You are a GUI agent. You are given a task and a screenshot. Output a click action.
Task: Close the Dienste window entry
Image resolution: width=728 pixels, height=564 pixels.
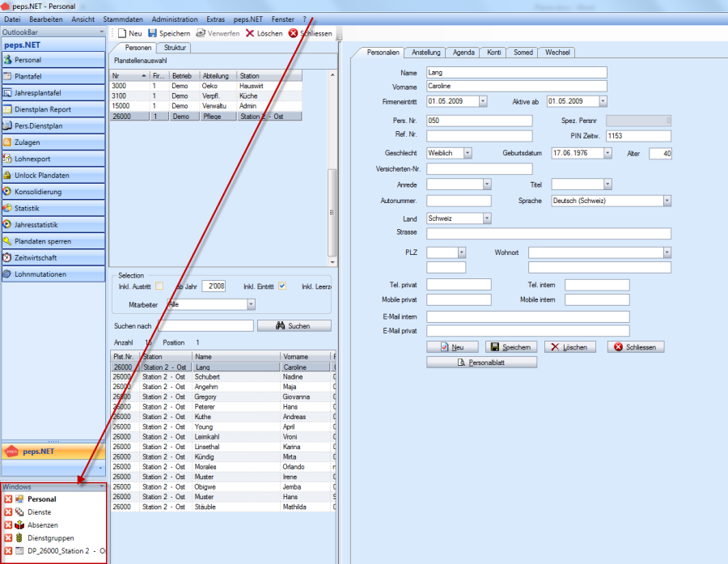coord(8,512)
